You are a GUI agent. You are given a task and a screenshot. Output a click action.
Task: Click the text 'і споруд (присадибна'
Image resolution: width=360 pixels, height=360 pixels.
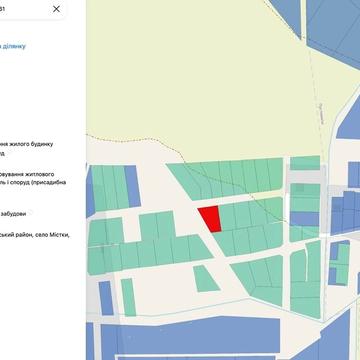[x=36, y=182]
